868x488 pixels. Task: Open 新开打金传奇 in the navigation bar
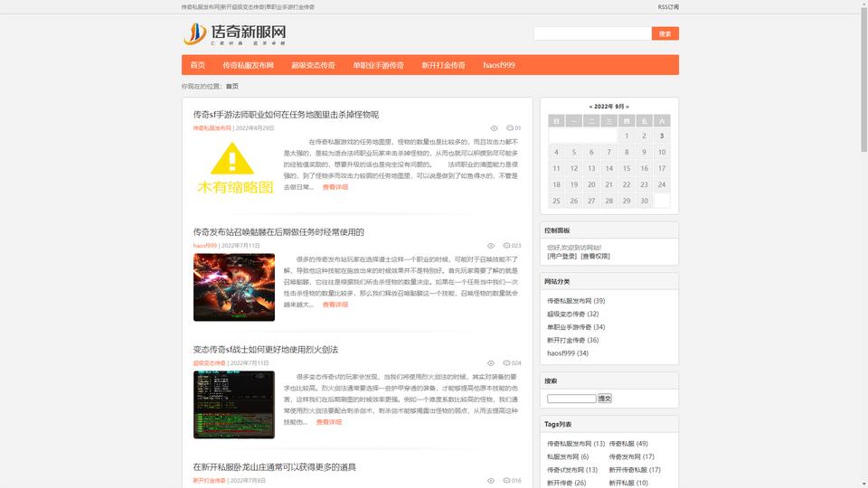(x=443, y=65)
